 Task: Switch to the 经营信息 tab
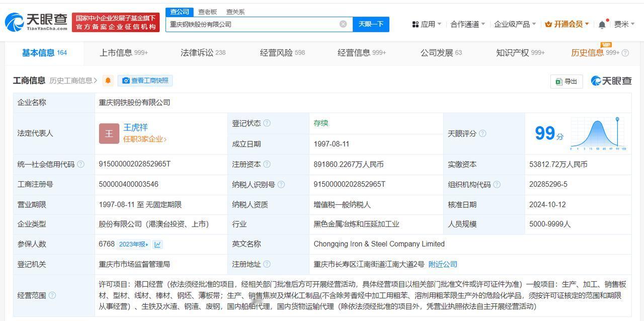click(362, 53)
